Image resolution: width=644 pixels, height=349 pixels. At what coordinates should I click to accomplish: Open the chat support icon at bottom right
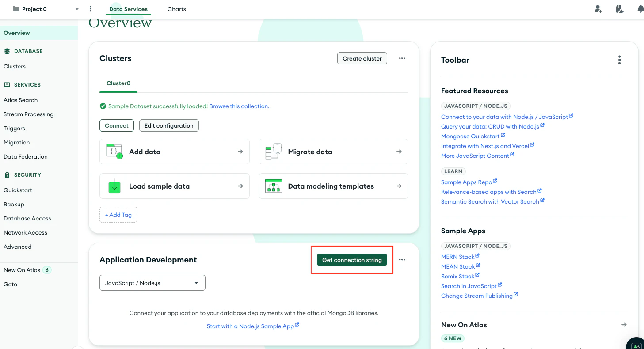[636, 345]
